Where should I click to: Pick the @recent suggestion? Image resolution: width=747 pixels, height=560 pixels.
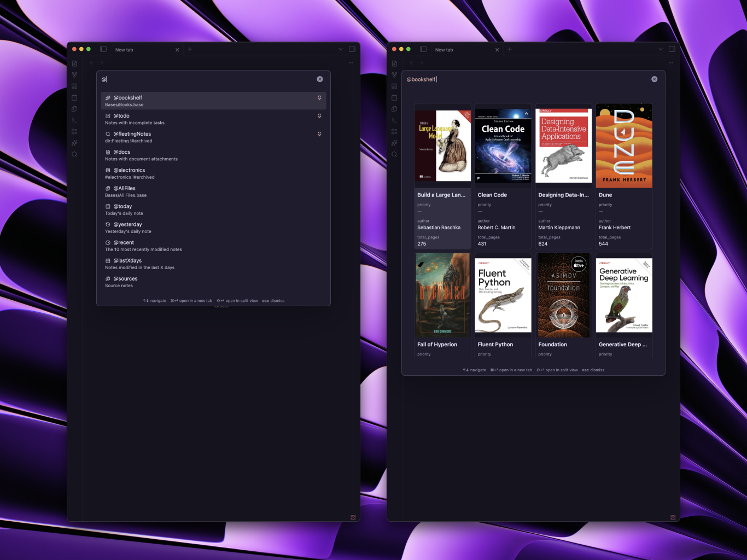213,246
